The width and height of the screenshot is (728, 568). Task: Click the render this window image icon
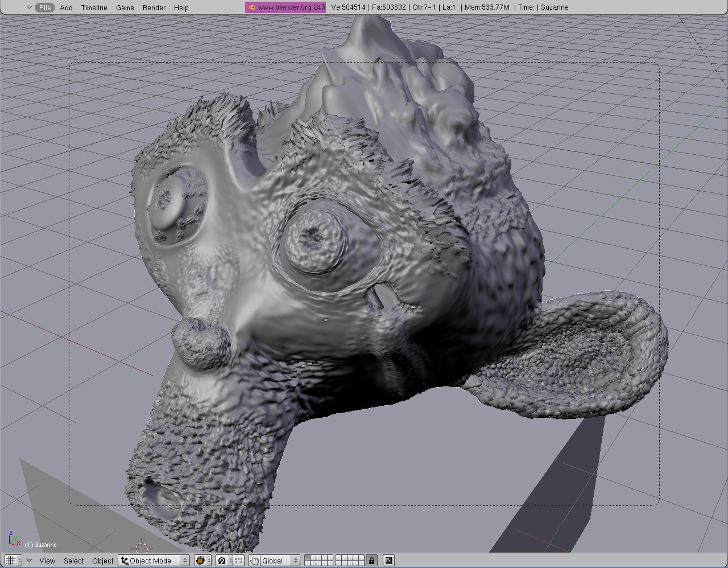click(x=388, y=561)
